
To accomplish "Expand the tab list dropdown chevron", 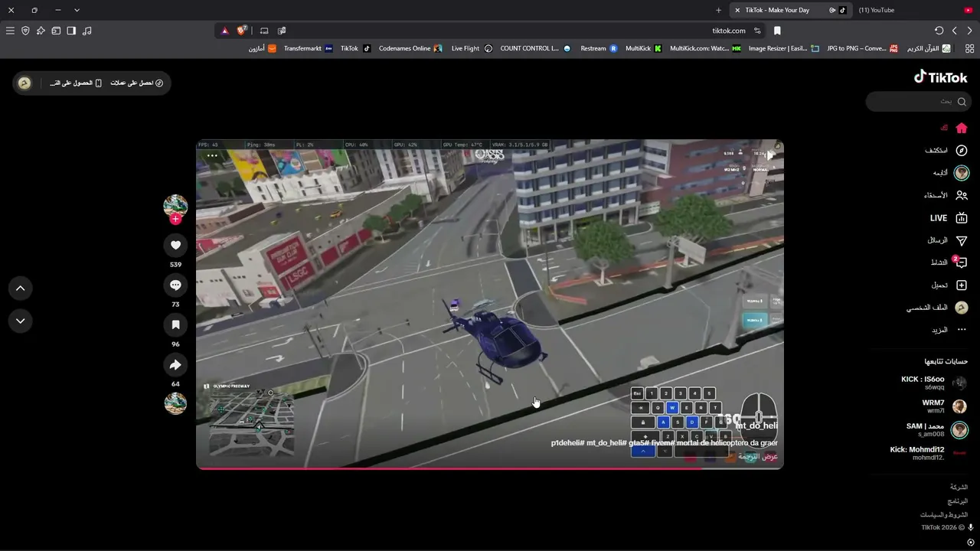I will click(77, 10).
